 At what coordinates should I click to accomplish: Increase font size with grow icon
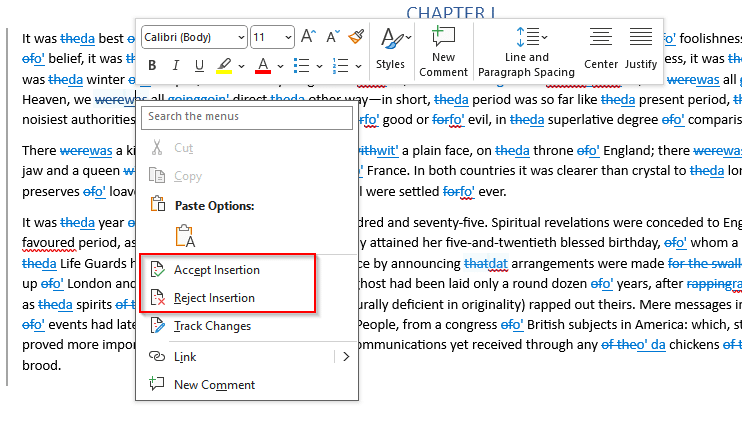point(308,37)
